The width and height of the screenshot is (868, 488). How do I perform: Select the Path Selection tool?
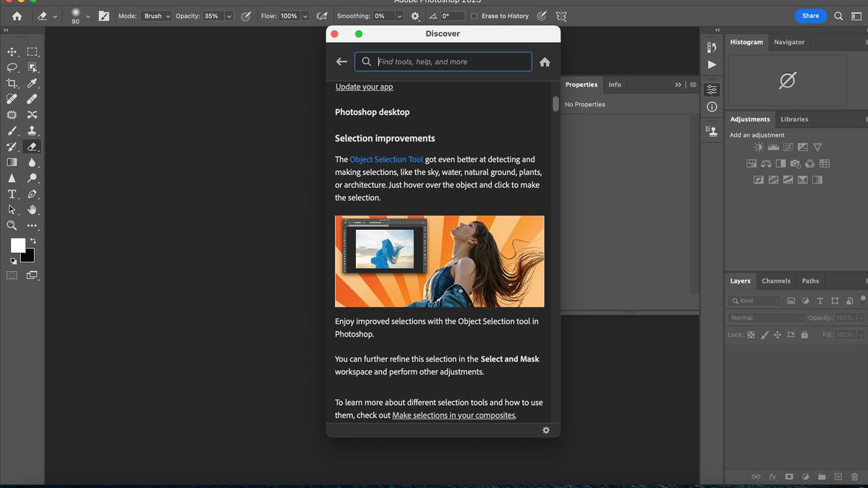[x=12, y=210]
